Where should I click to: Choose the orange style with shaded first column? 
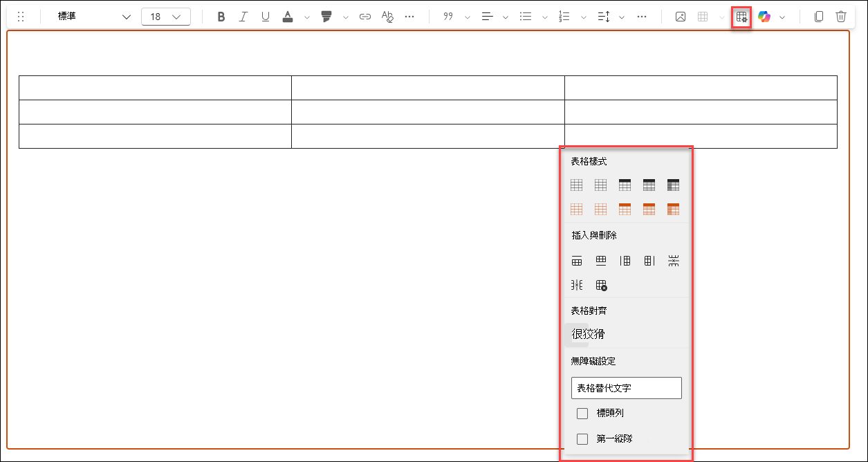(674, 210)
